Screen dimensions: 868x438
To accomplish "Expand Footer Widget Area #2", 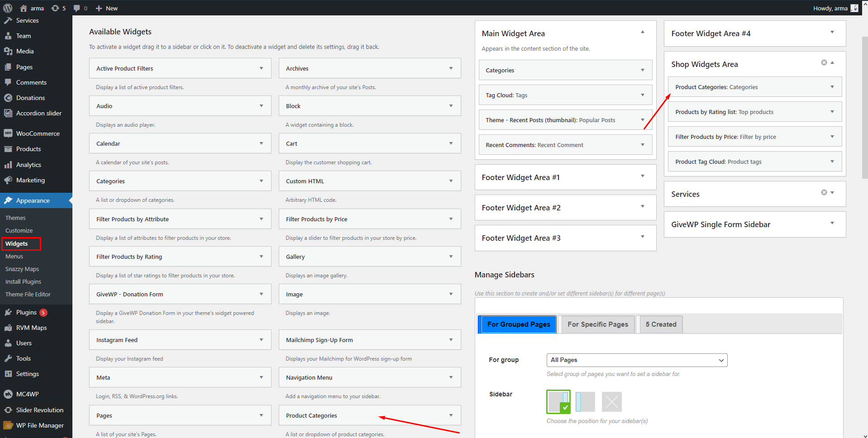I will pyautogui.click(x=643, y=206).
